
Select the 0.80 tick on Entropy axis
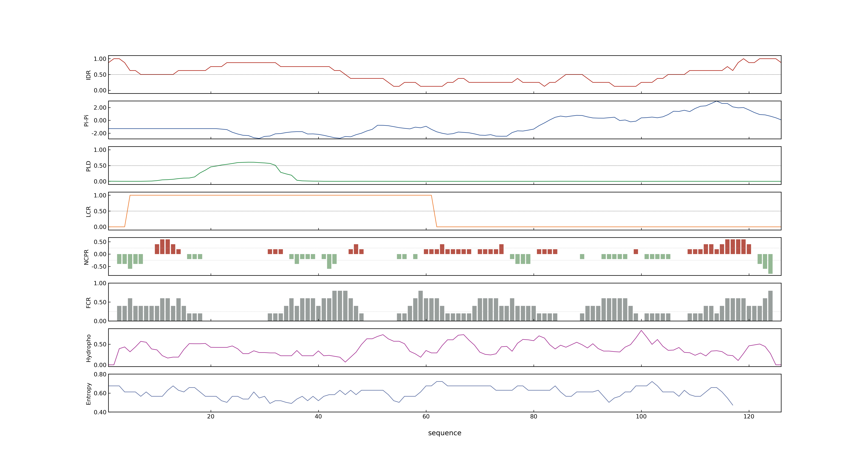coord(100,374)
